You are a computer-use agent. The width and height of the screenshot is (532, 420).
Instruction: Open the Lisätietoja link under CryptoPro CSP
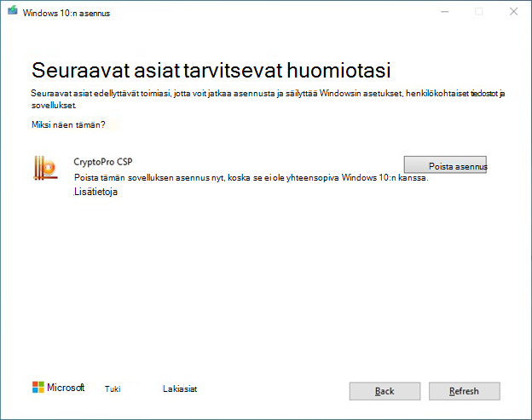pyautogui.click(x=95, y=192)
